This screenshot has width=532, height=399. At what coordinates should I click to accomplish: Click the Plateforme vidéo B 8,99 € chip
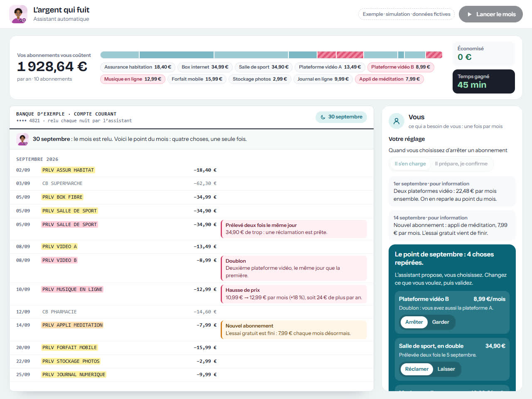(401, 67)
